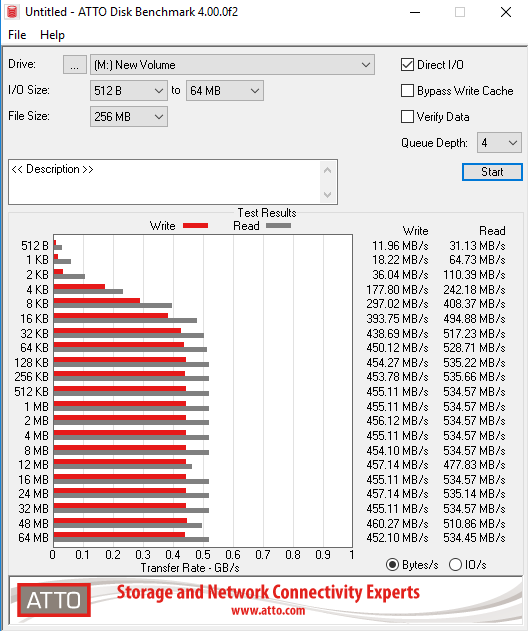Open the Help menu

(x=52, y=35)
